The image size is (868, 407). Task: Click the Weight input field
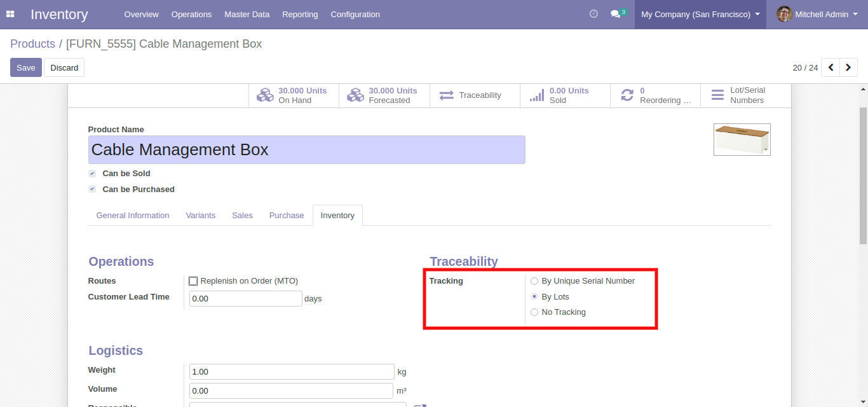292,372
